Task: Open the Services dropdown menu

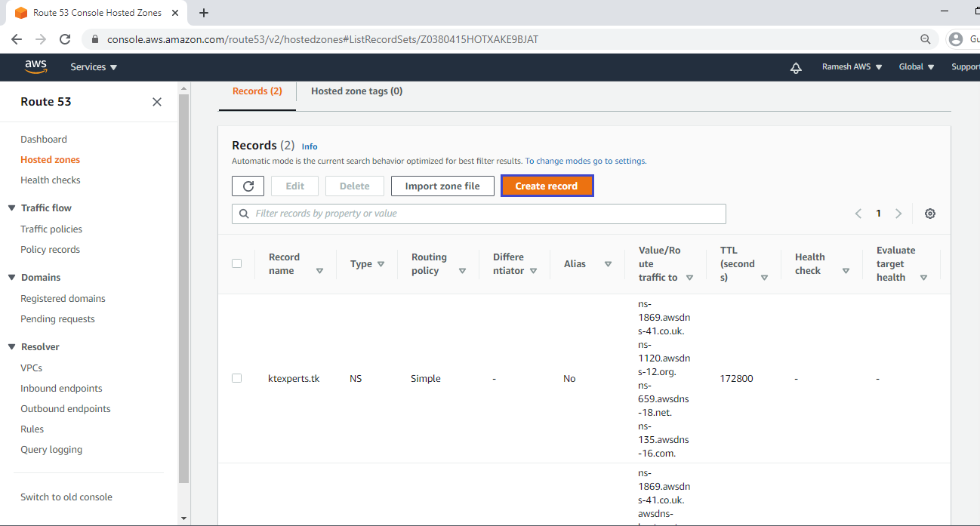Action: click(94, 67)
